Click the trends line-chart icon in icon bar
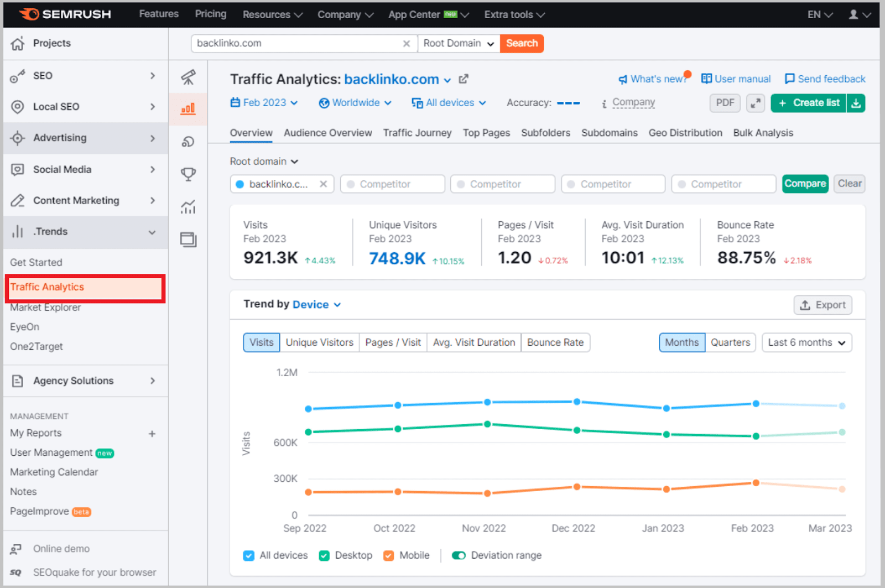 (188, 207)
